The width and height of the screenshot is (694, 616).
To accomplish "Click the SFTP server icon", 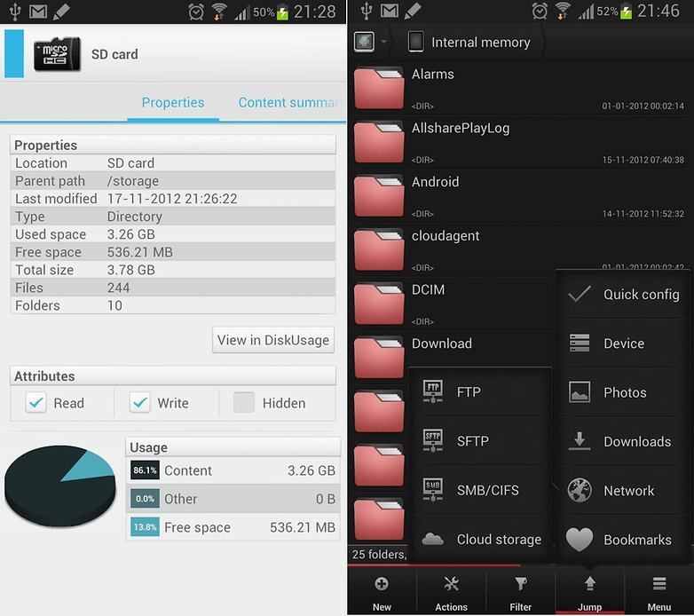I will pos(433,440).
